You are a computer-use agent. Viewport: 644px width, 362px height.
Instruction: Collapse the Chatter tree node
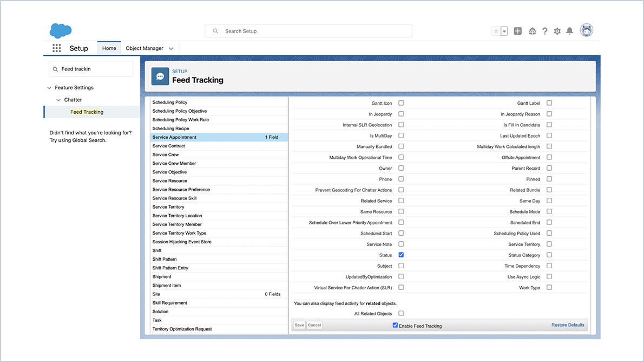[58, 100]
